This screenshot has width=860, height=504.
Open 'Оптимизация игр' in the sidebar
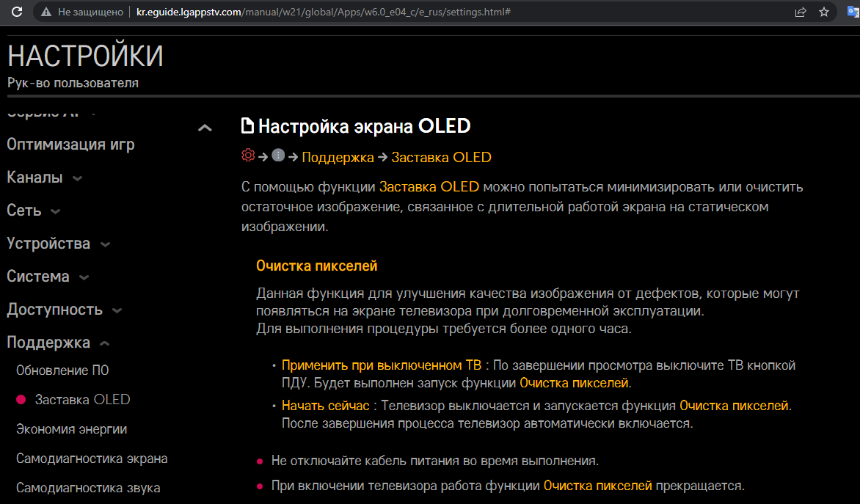[70, 145]
